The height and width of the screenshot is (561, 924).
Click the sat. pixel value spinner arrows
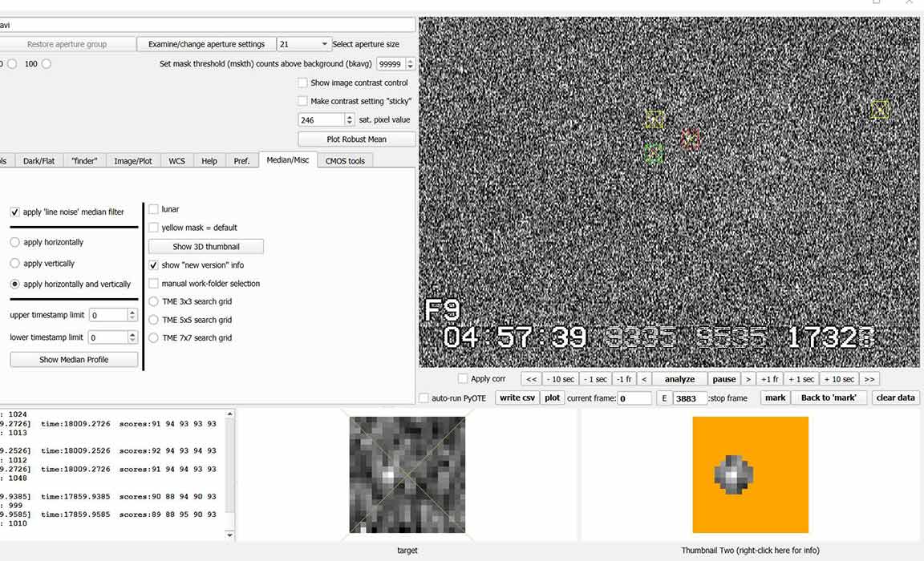[x=349, y=119]
